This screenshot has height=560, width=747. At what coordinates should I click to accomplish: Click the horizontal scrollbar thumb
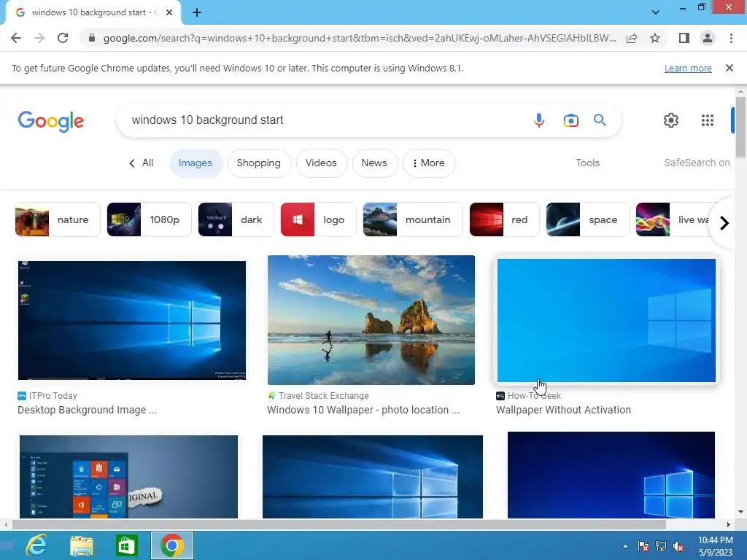(338, 525)
